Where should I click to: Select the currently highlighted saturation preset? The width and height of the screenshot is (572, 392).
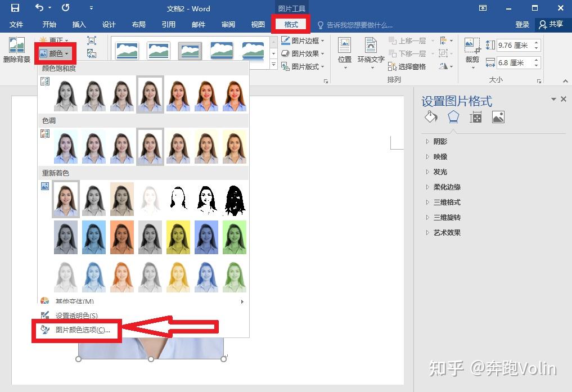pos(150,93)
